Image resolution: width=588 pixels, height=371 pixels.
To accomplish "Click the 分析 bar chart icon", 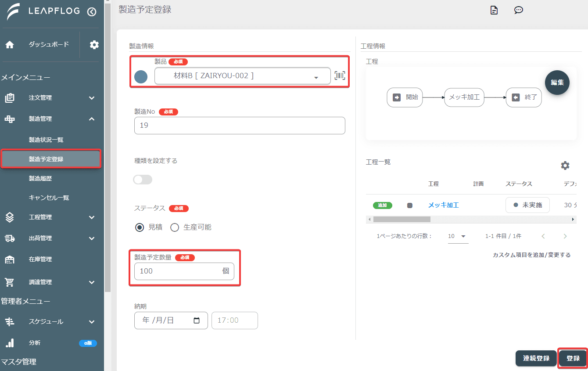I will click(x=10, y=343).
